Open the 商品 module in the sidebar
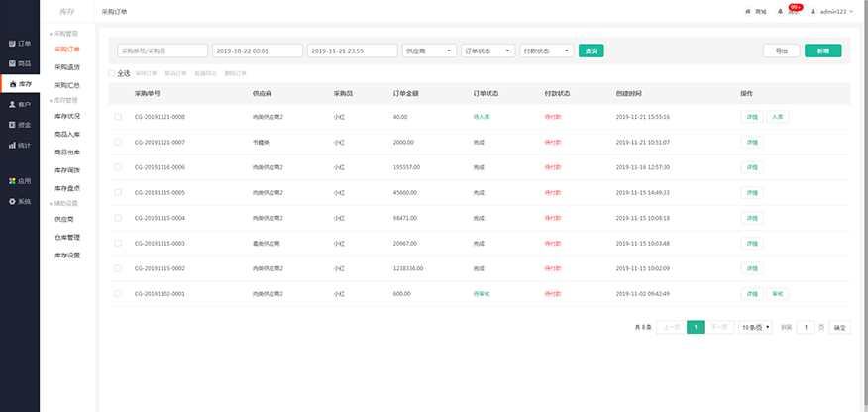The height and width of the screenshot is (412, 868). pos(20,63)
